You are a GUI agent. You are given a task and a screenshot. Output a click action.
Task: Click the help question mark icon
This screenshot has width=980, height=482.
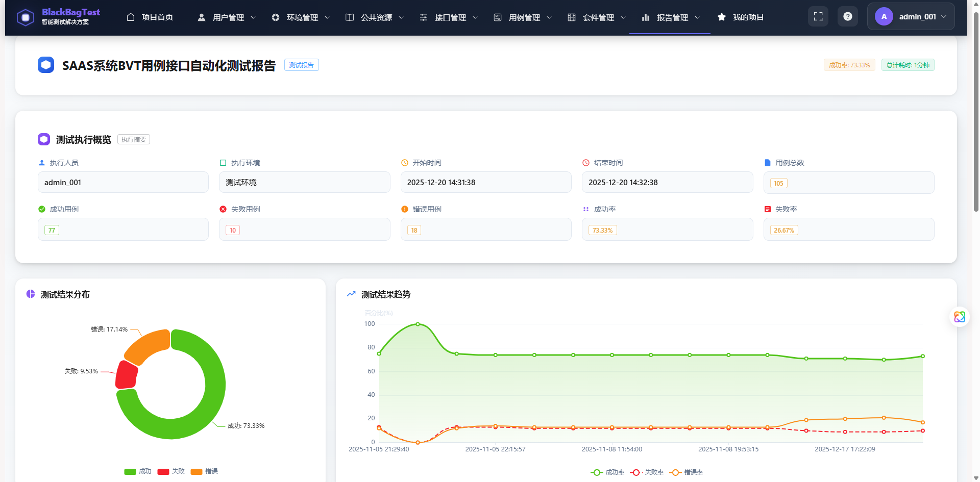pos(848,16)
